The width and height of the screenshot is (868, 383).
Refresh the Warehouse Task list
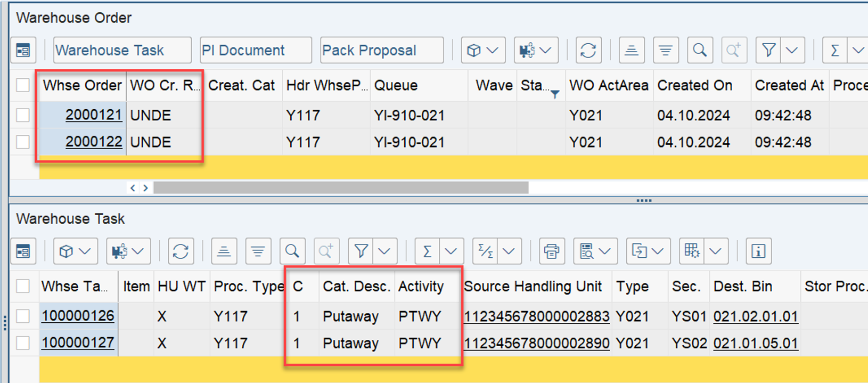click(x=181, y=251)
